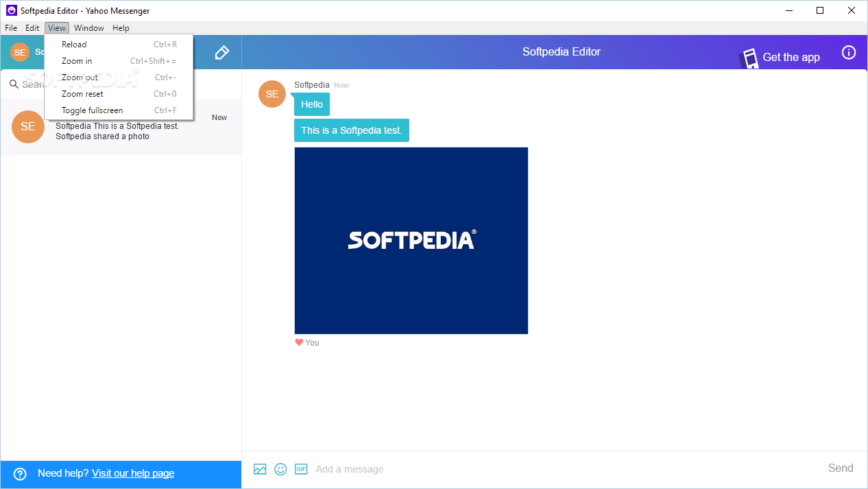
Task: Open the Help menu
Action: click(121, 28)
